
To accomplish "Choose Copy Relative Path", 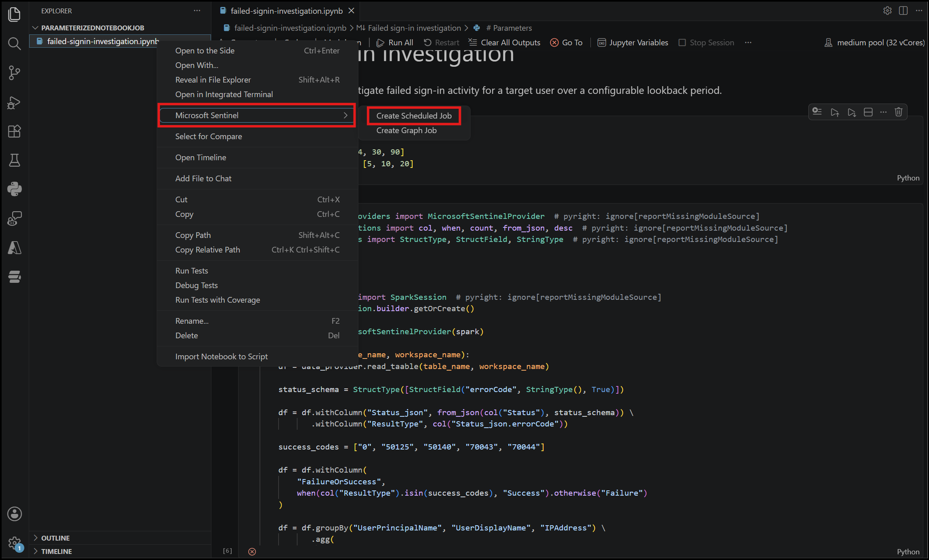I will 257,250.
